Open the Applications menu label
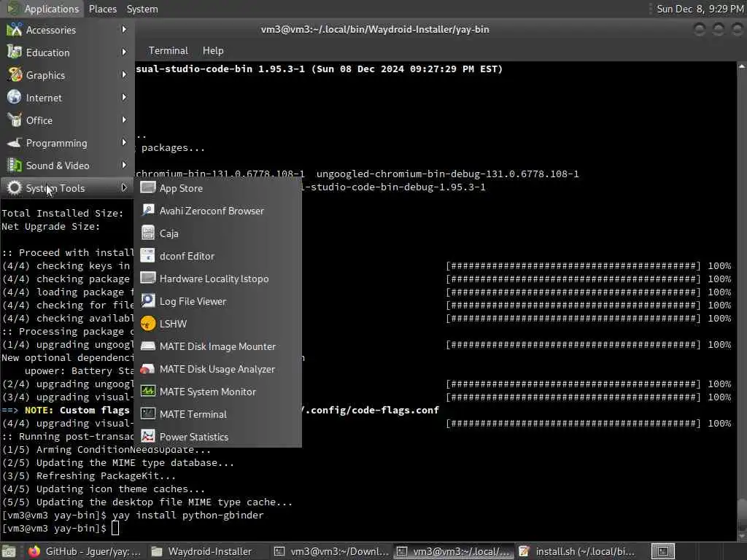 click(x=52, y=9)
